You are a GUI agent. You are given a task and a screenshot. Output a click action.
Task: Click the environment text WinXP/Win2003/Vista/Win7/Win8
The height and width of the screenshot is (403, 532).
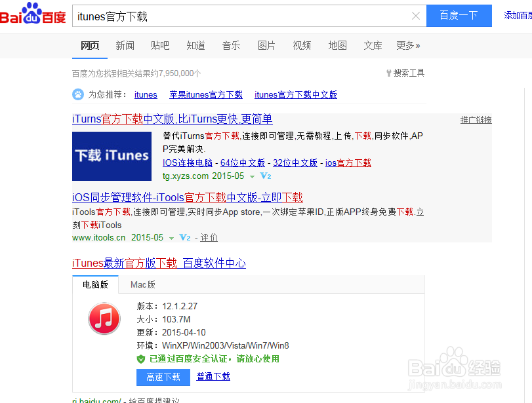tap(226, 346)
